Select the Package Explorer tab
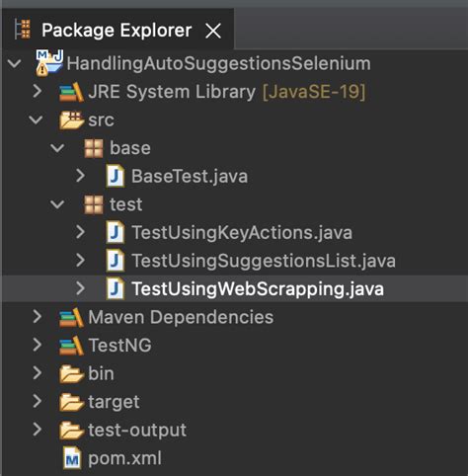468x476 pixels. (x=117, y=31)
